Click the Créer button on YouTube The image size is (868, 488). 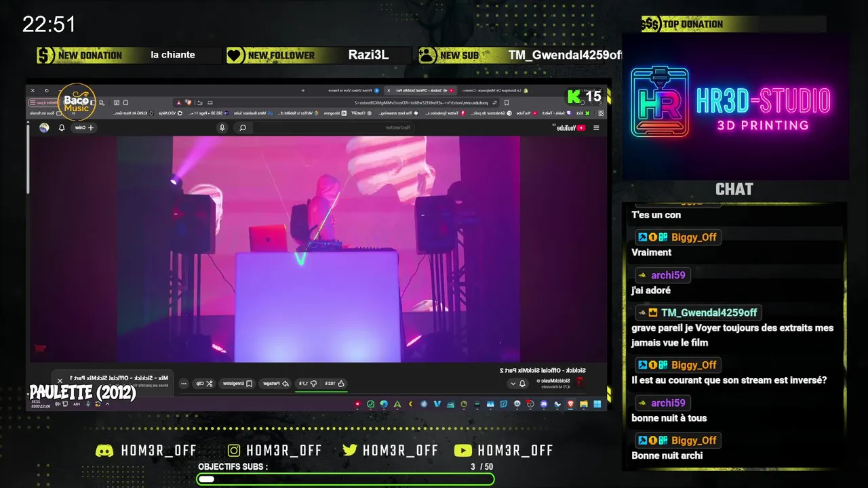point(84,127)
